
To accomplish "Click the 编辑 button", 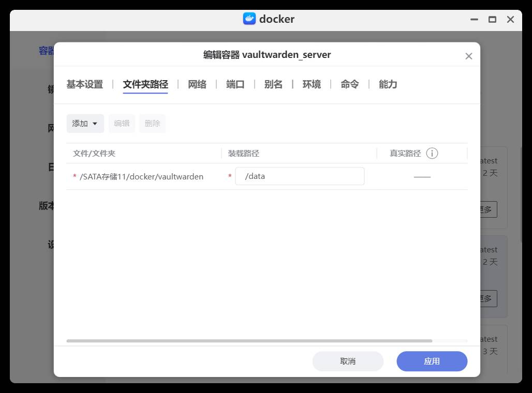I will (x=122, y=124).
